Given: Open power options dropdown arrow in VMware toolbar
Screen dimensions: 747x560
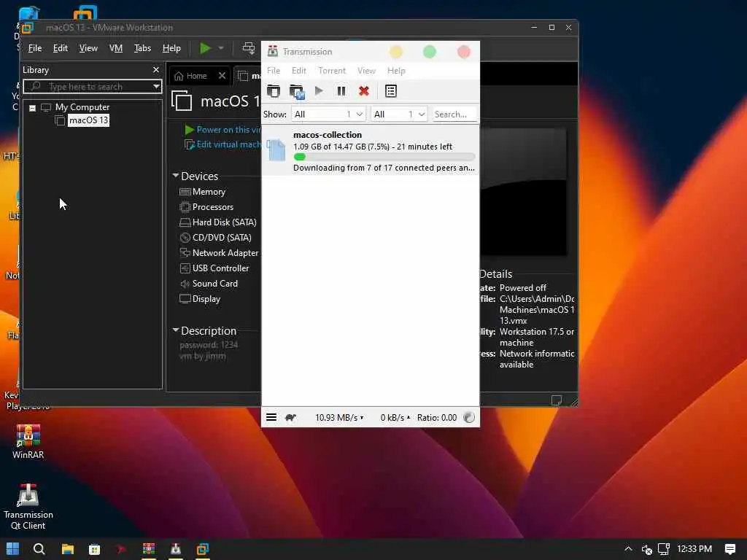Looking at the screenshot, I should point(221,48).
